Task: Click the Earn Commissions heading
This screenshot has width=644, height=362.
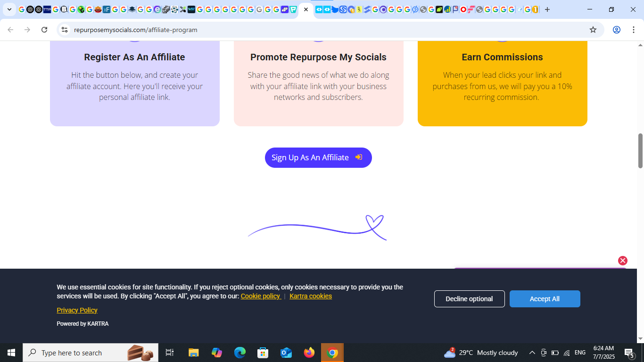Action: [x=502, y=57]
